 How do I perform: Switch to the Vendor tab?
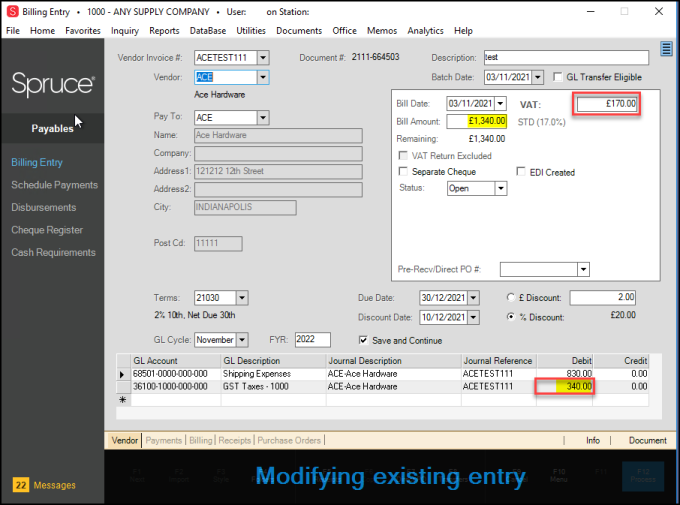tap(124, 440)
